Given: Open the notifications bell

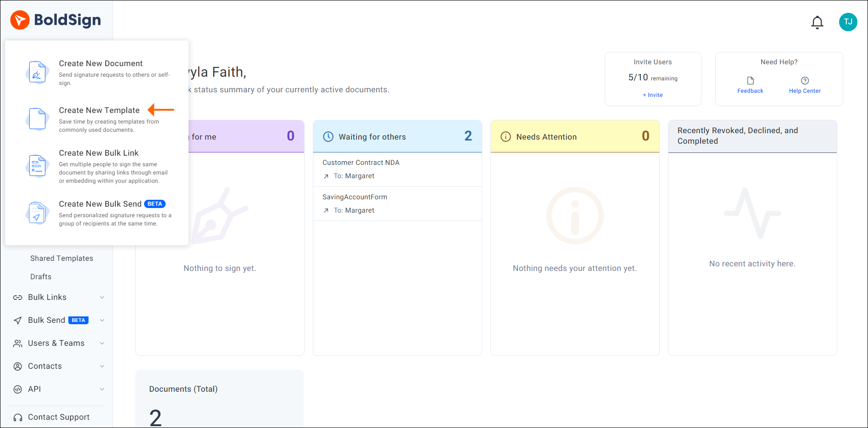Looking at the screenshot, I should [817, 22].
